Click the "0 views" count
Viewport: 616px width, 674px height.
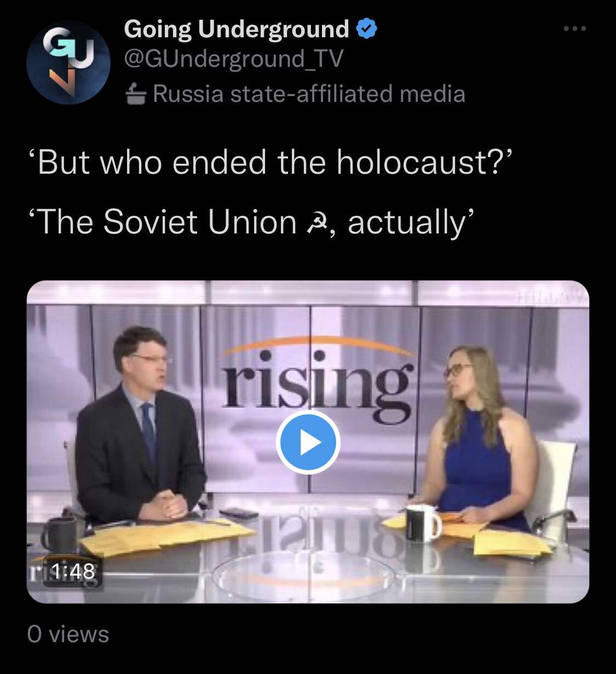(x=68, y=634)
